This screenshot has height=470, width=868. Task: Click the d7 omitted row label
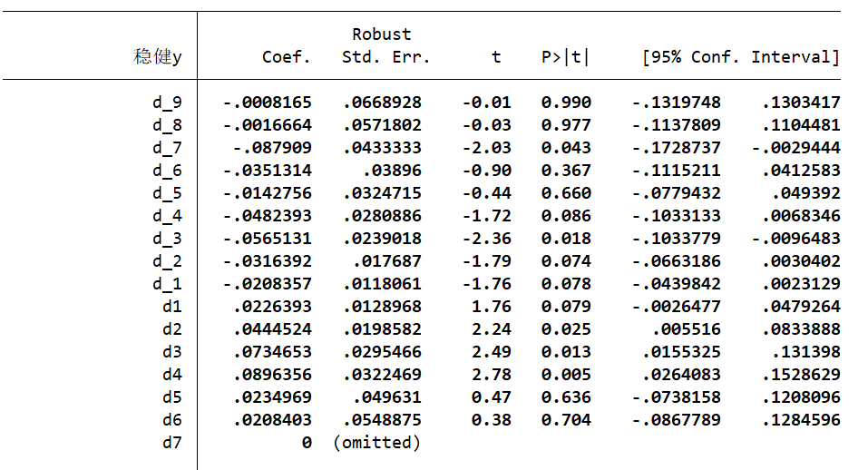point(171,443)
